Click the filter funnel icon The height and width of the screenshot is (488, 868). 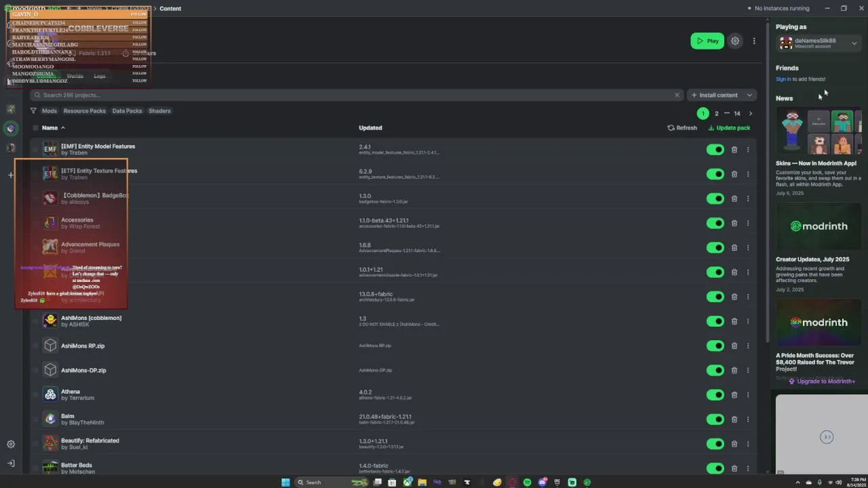pos(33,110)
